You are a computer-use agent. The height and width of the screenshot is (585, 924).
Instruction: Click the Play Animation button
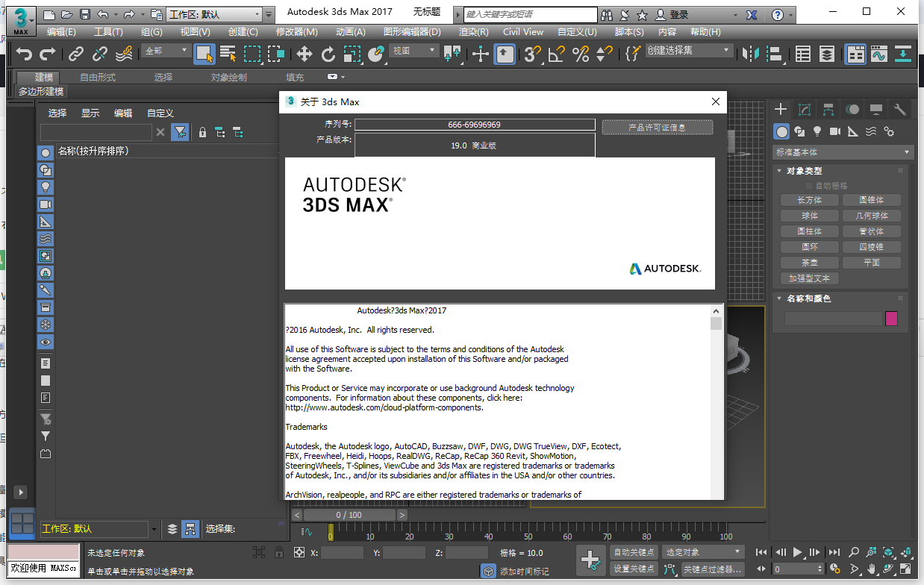(x=798, y=552)
